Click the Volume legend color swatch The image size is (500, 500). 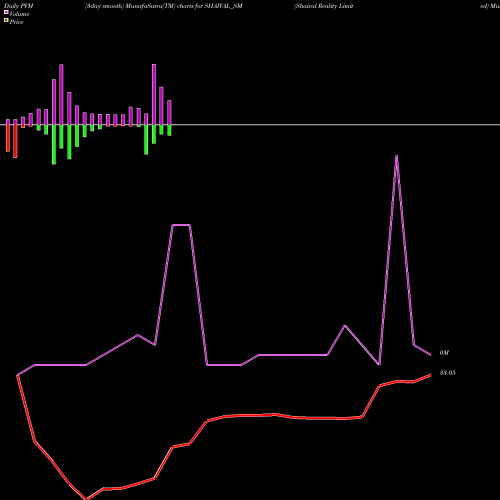(6, 12)
